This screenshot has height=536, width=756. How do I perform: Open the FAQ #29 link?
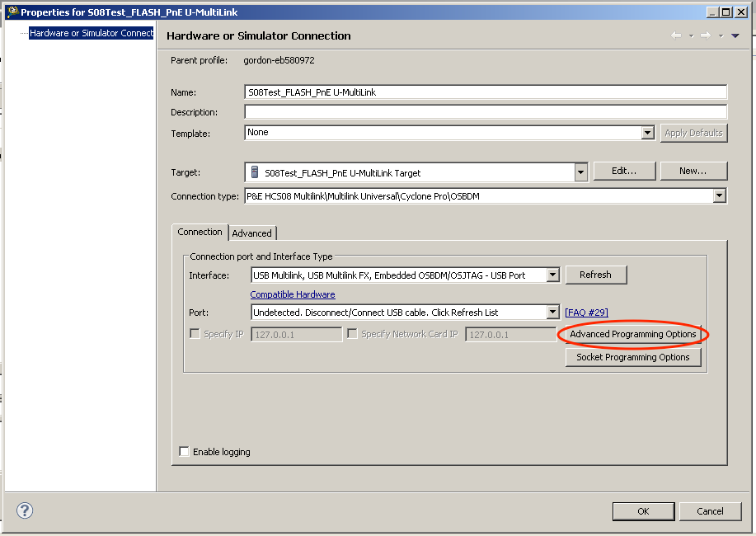click(587, 313)
